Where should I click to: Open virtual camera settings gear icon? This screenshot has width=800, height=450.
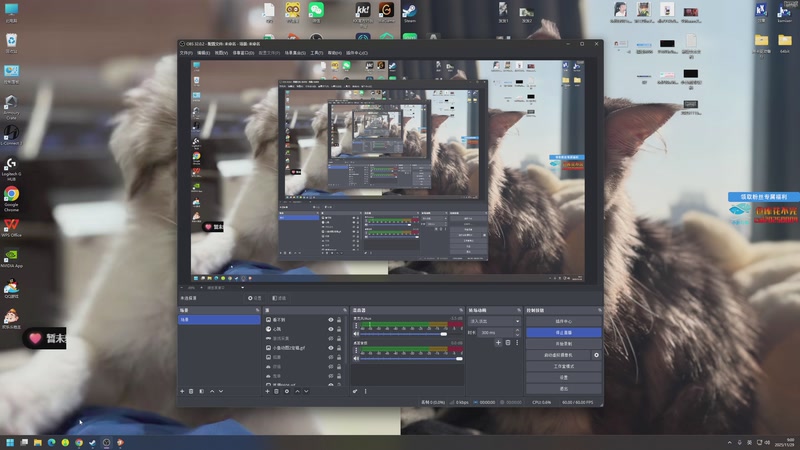click(596, 355)
